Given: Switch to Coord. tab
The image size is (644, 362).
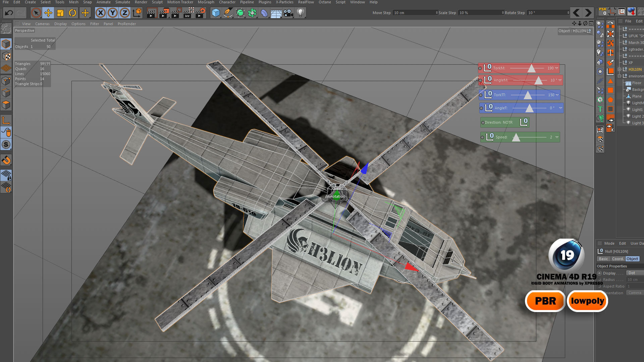Looking at the screenshot, I should [618, 259].
